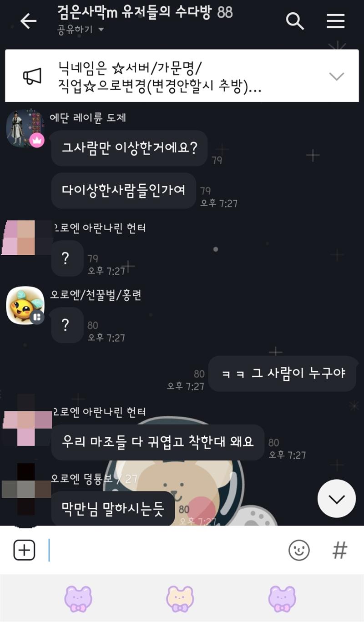The width and height of the screenshot is (364, 622).
Task: Select the middle beige bear emoticon
Action: tap(180, 598)
